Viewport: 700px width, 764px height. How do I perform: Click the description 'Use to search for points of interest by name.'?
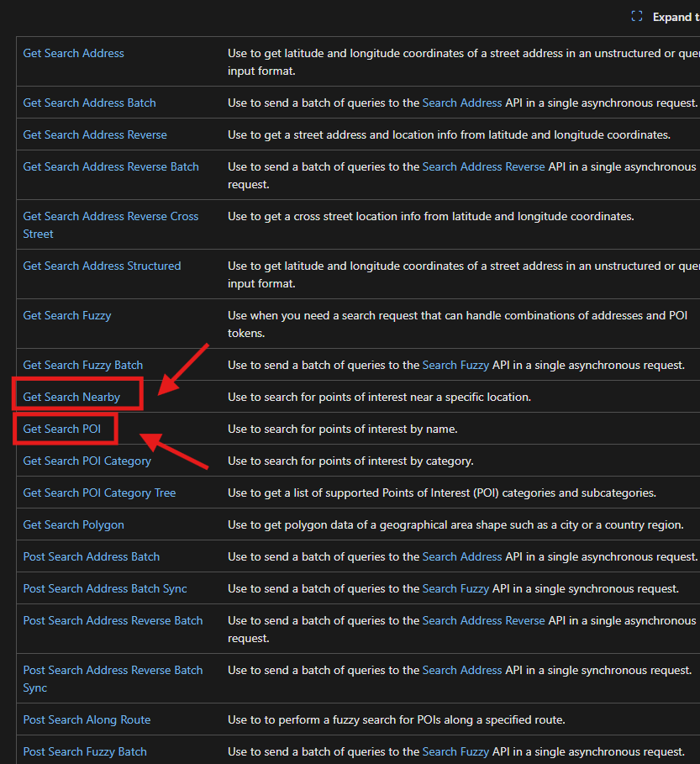point(343,429)
